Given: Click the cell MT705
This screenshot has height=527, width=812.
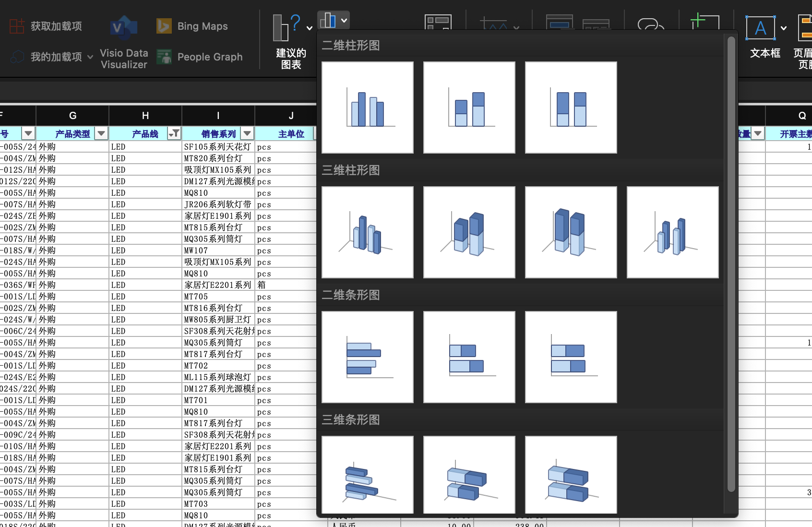Looking at the screenshot, I should click(218, 297).
